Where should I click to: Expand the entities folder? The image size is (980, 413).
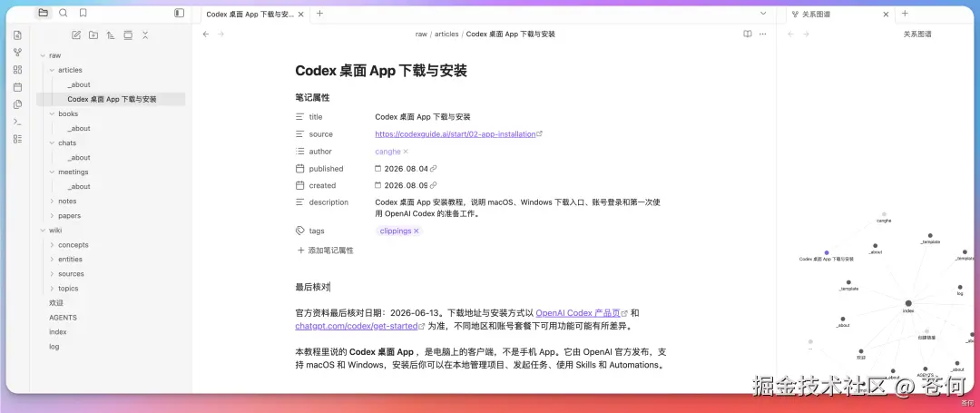(x=52, y=260)
